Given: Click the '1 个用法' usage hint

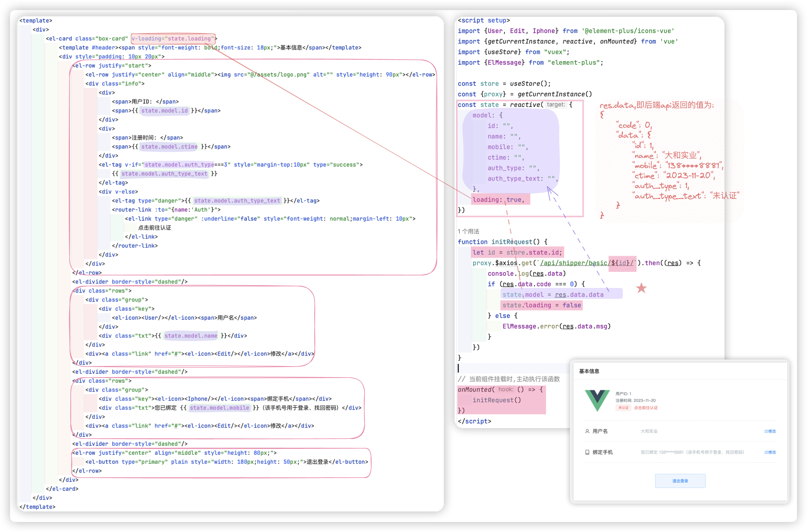Looking at the screenshot, I should point(468,231).
